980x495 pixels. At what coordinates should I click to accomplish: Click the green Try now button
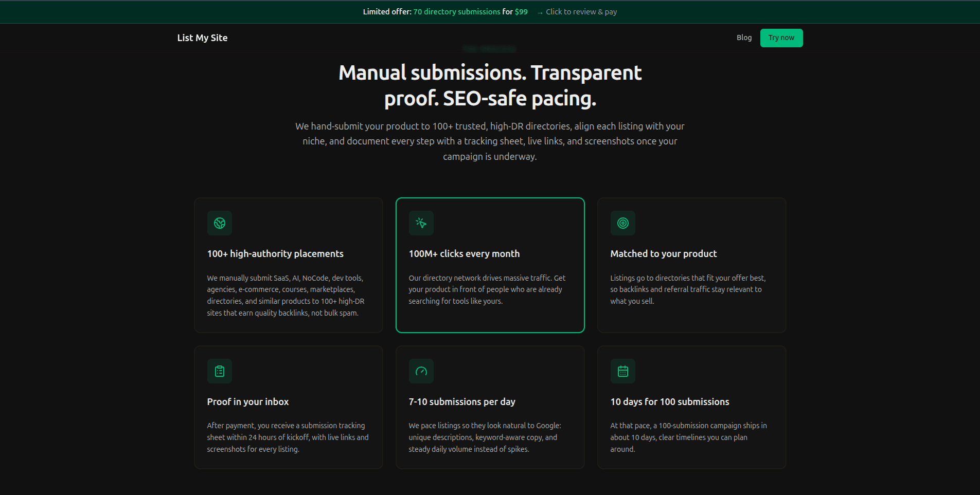(781, 38)
